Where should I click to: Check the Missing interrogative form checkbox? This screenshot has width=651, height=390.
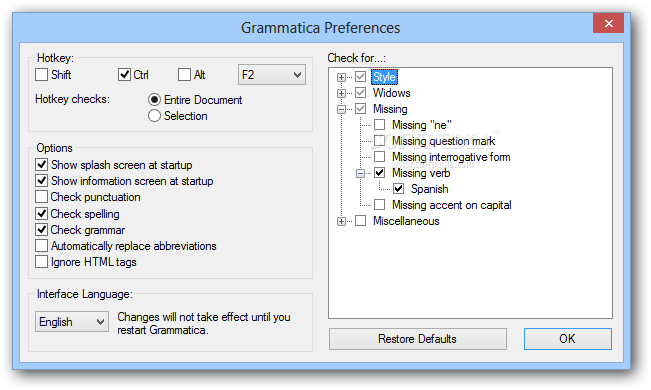pos(379,157)
